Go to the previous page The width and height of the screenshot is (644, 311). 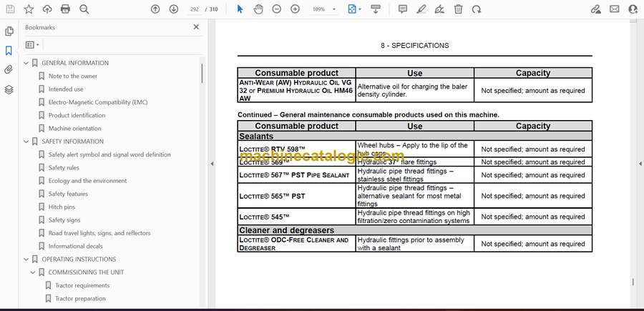tap(155, 9)
